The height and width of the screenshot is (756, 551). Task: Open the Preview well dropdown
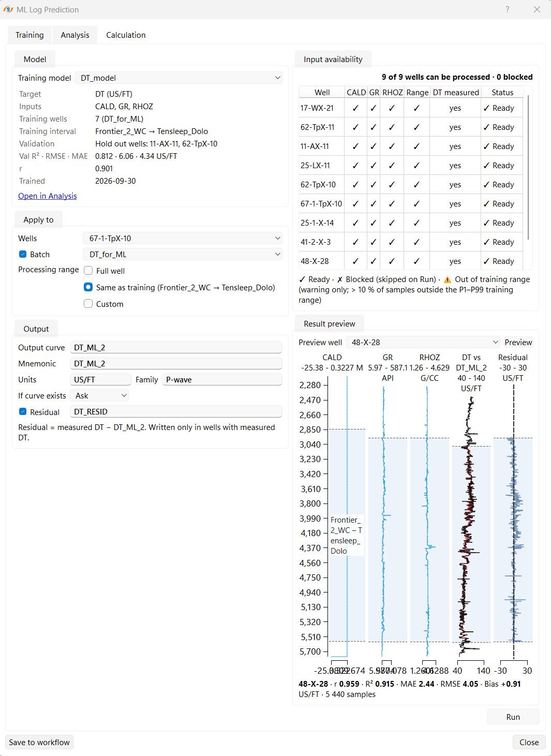tap(423, 342)
